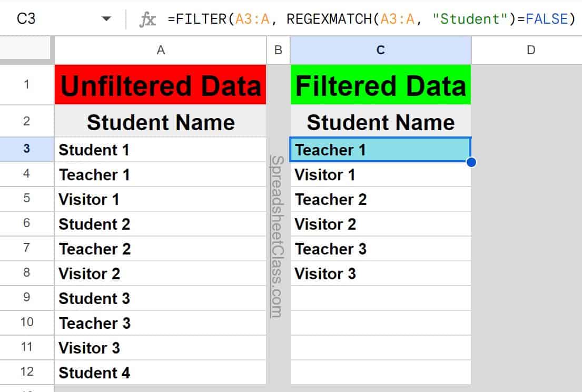This screenshot has width=582, height=392.
Task: Select column C header
Action: (380, 50)
